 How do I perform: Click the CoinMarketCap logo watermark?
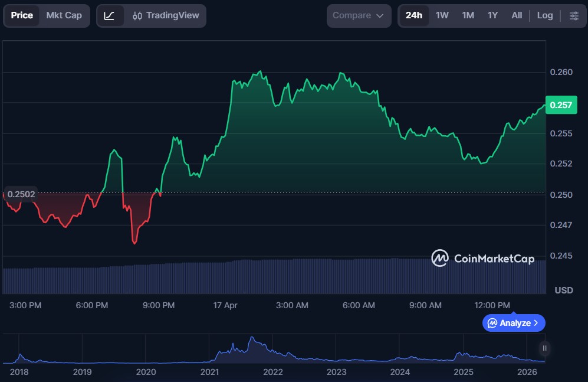tap(482, 258)
